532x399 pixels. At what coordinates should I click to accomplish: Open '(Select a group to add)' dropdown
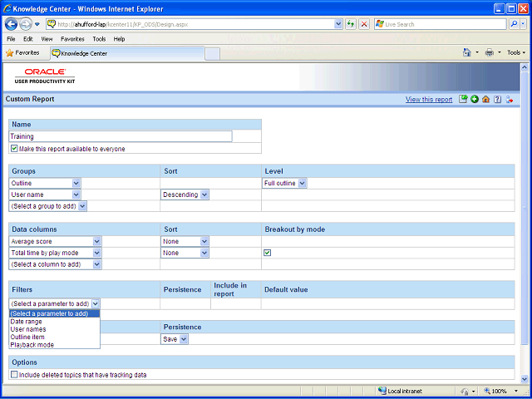coord(48,206)
